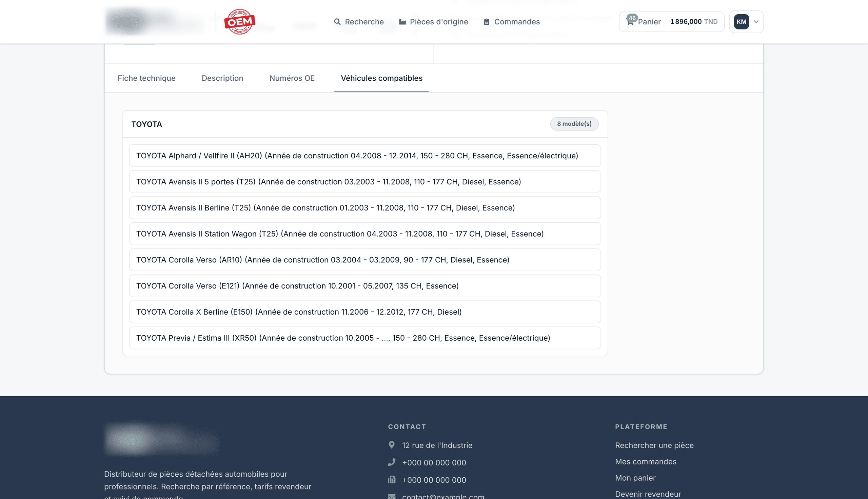
Task: Click the phone handset icon in footer
Action: click(x=392, y=462)
